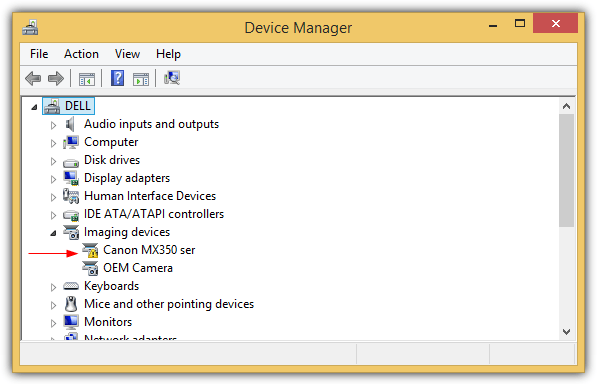
Task: Click the Display adapters icon
Action: click(x=71, y=178)
